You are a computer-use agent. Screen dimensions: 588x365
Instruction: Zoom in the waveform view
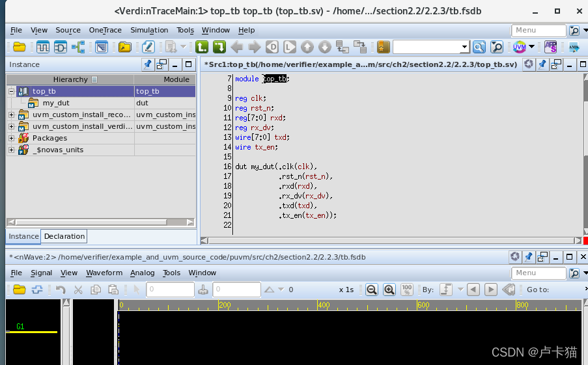389,290
